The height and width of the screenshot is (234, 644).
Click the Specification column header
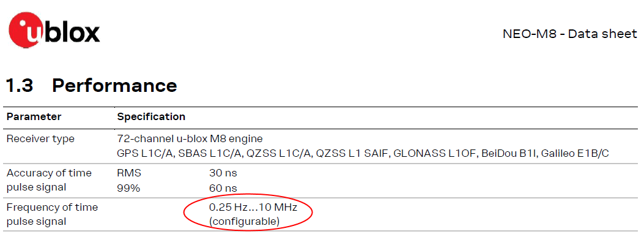click(151, 116)
